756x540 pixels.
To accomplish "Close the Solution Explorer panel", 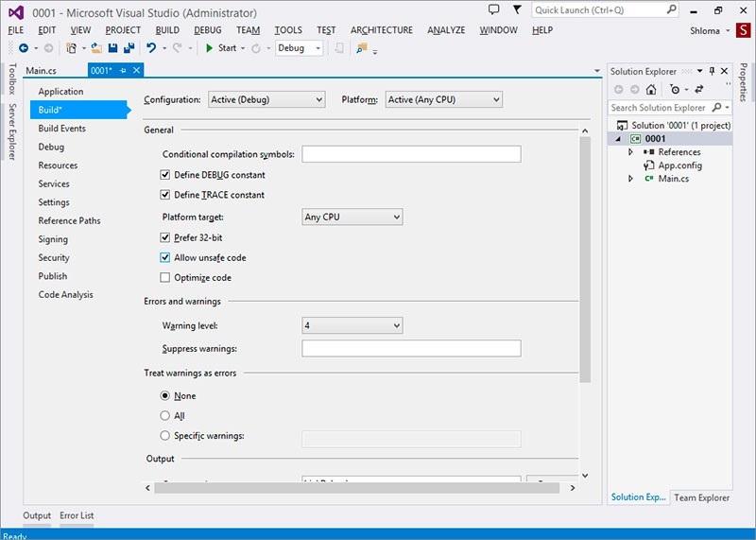I will (x=724, y=71).
